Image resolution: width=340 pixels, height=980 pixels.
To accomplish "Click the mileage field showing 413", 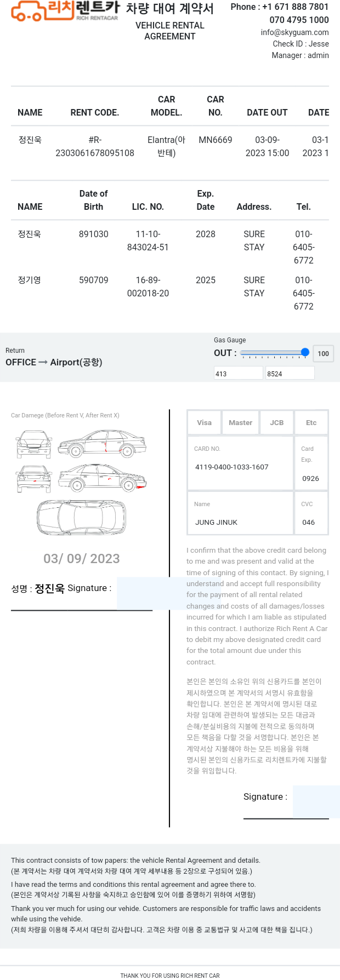I will coord(239,374).
